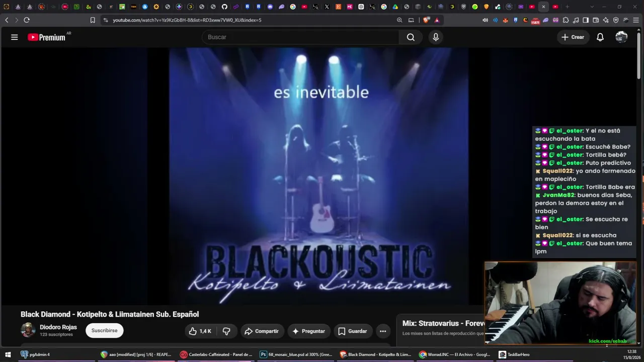
Task: Open more actions three-dot menu
Action: [x=383, y=331]
